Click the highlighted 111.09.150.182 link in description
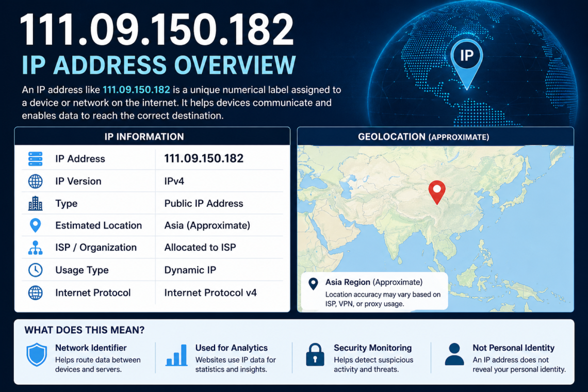Viewport: 588px width, 392px height. [x=136, y=90]
